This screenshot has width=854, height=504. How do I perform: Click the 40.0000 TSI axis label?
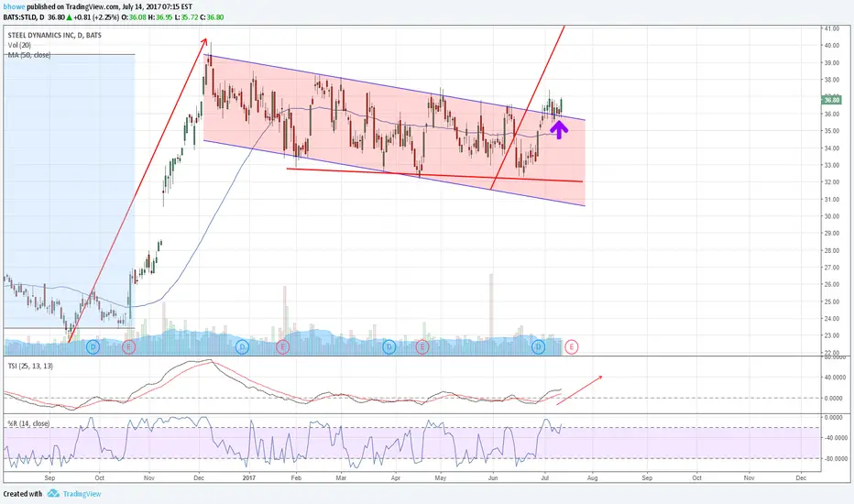click(833, 378)
